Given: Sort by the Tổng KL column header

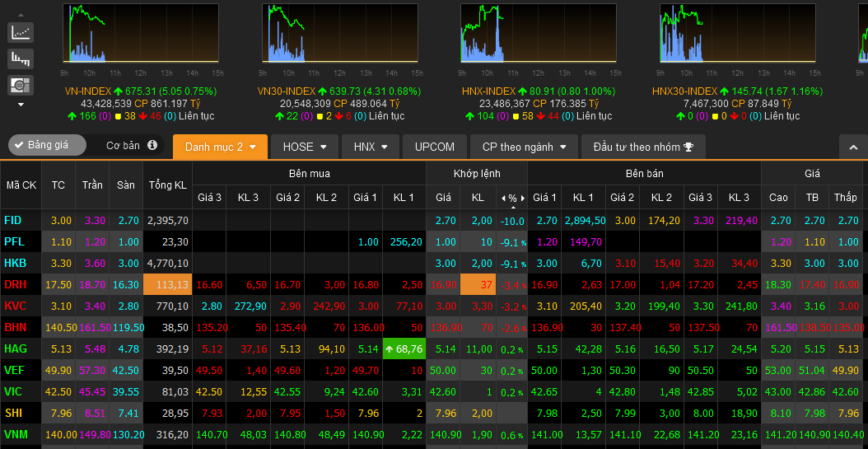Looking at the screenshot, I should (168, 185).
